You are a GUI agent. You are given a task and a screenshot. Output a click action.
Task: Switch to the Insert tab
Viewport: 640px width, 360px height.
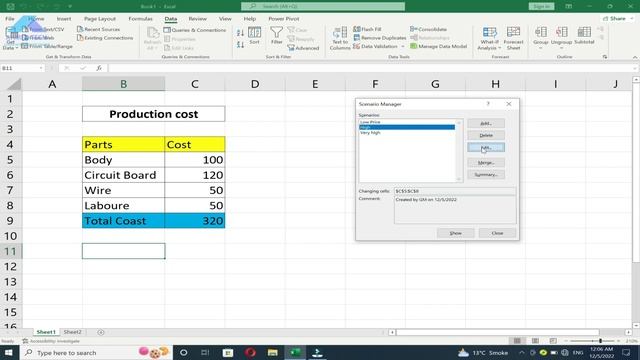pyautogui.click(x=64, y=19)
